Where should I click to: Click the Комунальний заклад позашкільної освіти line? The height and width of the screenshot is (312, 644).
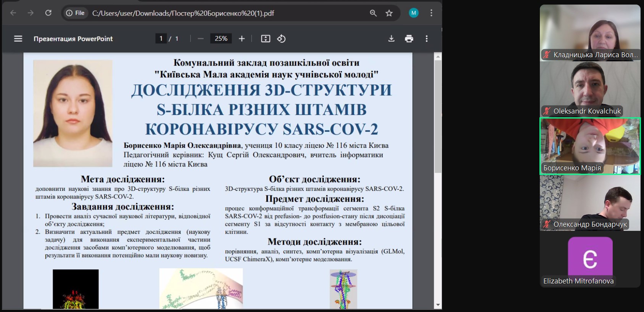coord(266,62)
